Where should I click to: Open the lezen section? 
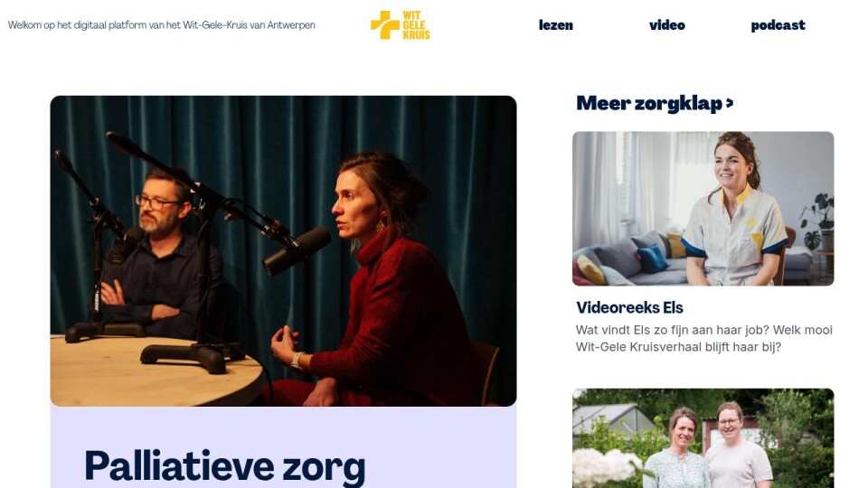click(x=556, y=25)
